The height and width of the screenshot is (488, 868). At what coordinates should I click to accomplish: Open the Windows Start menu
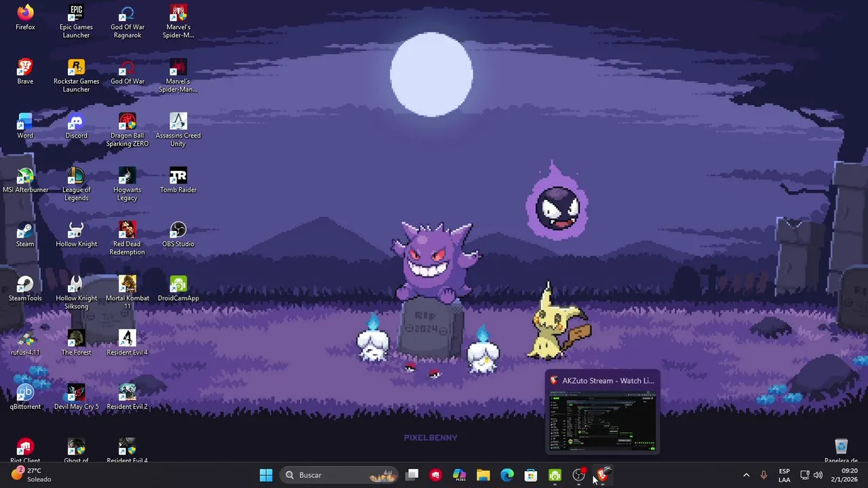tap(266, 475)
